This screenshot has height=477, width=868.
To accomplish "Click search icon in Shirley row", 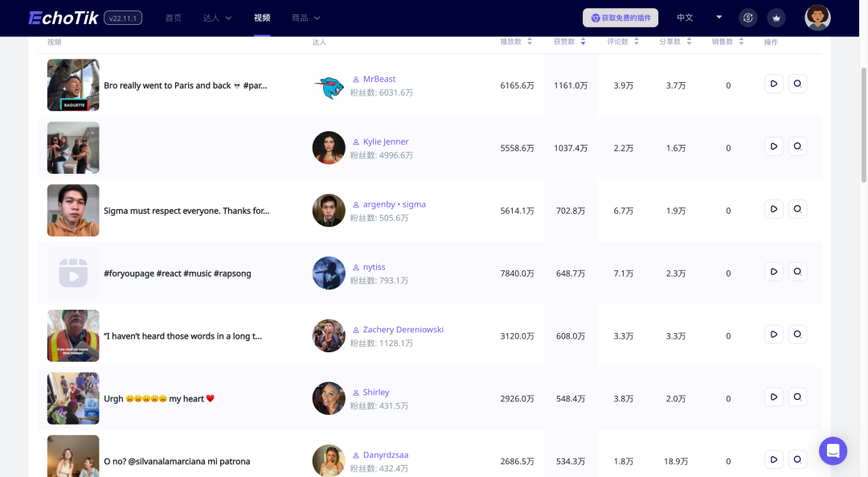I will tap(797, 397).
